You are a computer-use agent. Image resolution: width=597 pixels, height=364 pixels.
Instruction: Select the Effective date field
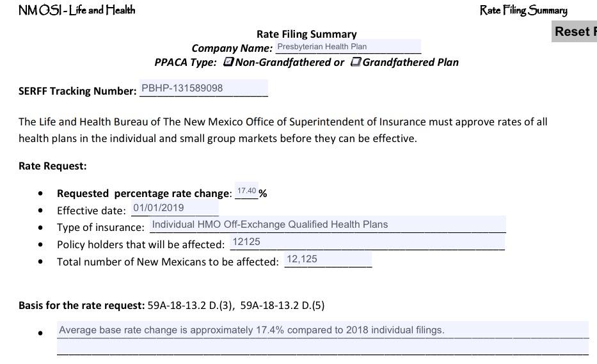175,208
